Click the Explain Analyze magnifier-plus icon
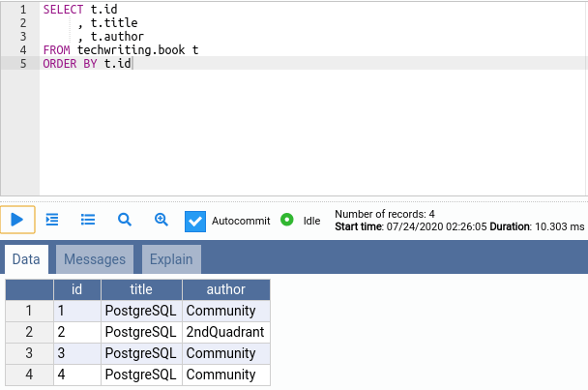 [161, 220]
